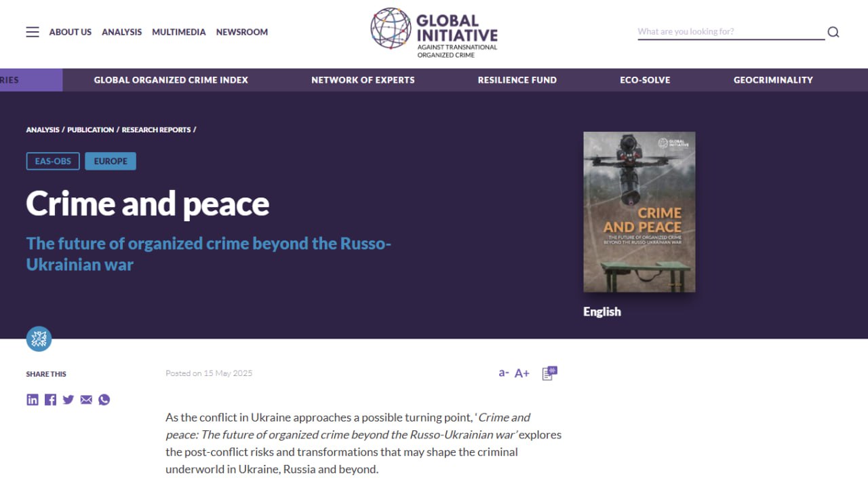Share the article on LinkedIn
Screen dimensions: 868x486
coord(33,400)
